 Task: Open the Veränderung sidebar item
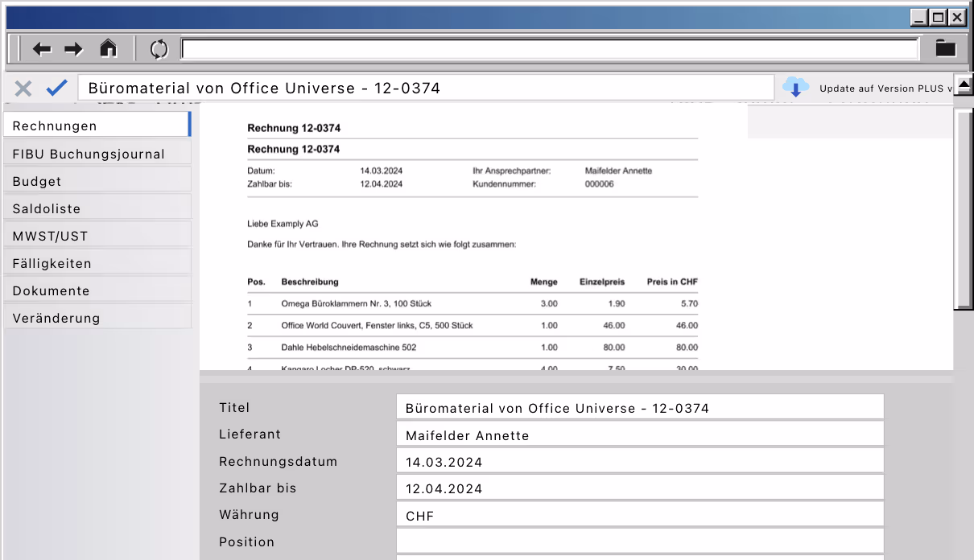(x=97, y=318)
